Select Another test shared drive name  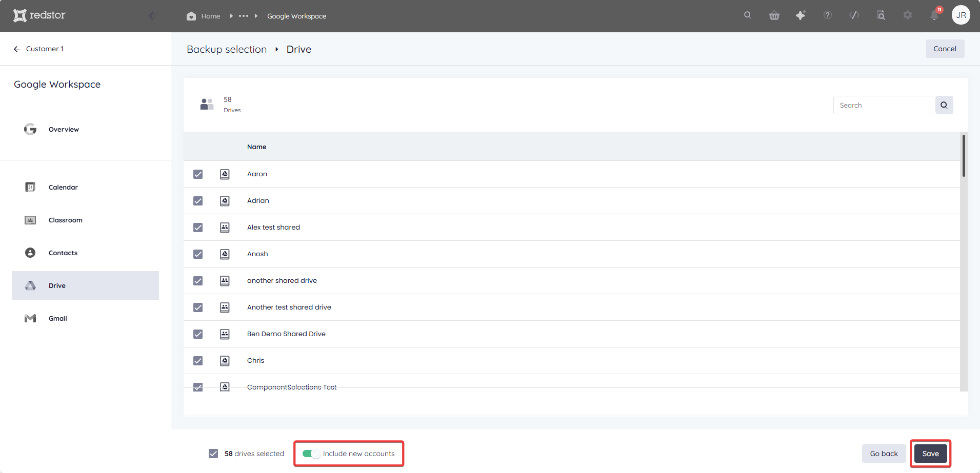(x=289, y=307)
